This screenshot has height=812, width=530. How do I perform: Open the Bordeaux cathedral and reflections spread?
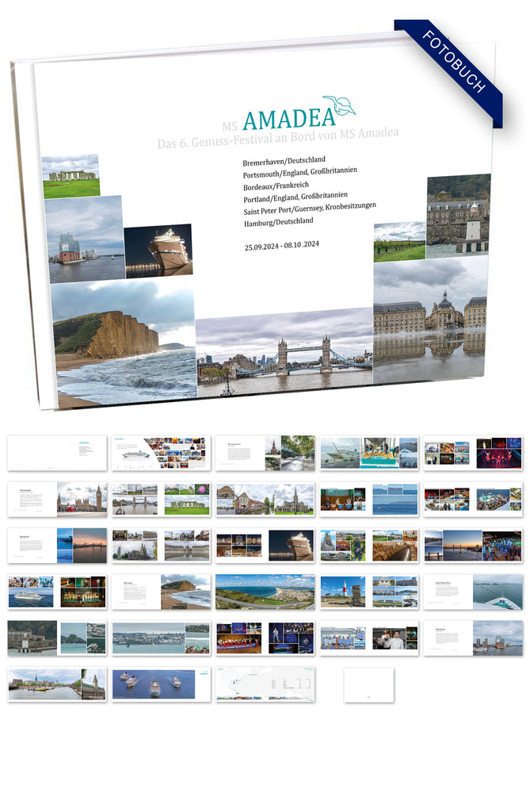coord(162,546)
